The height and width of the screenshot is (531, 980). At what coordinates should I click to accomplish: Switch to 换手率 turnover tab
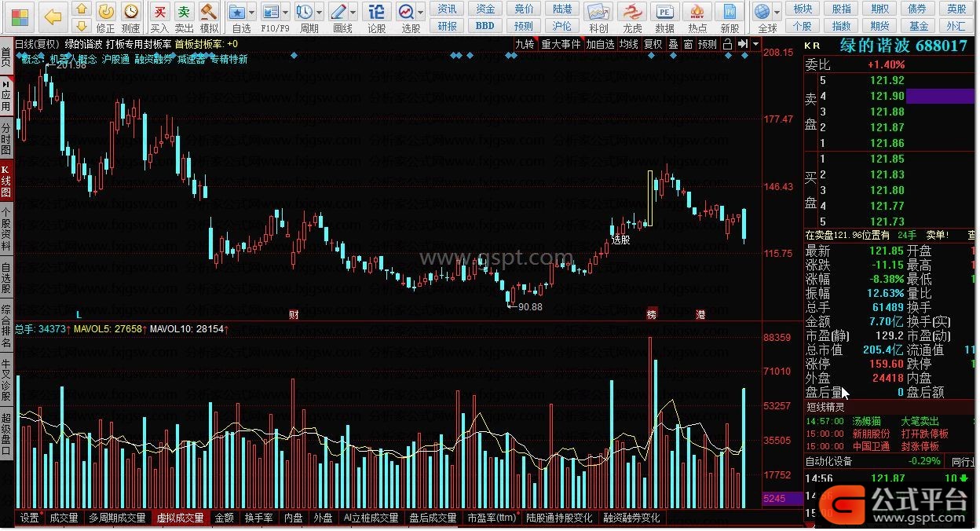tap(258, 518)
